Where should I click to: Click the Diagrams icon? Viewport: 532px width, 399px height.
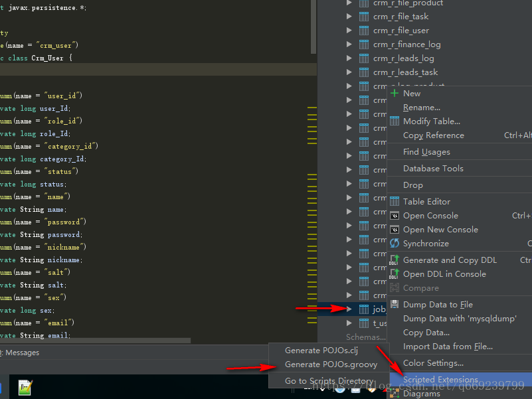point(395,393)
